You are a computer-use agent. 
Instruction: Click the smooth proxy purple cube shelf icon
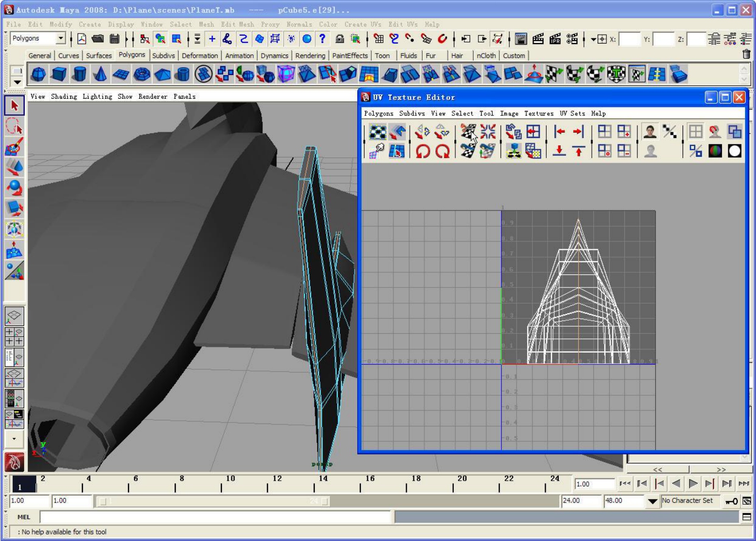click(286, 75)
